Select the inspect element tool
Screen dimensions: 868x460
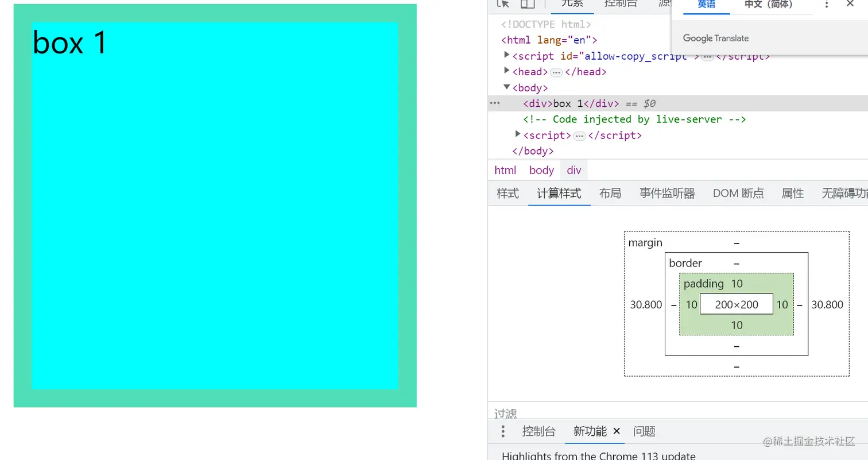click(x=502, y=4)
